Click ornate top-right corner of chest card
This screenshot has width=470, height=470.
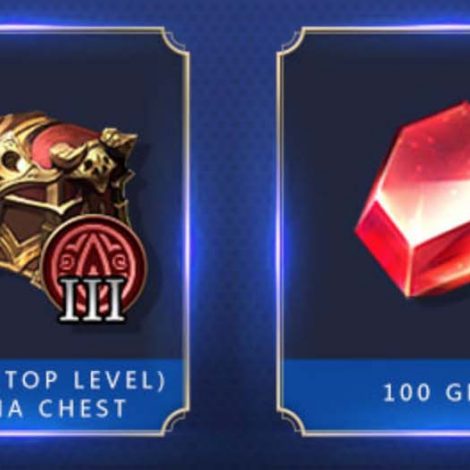pyautogui.click(x=176, y=42)
